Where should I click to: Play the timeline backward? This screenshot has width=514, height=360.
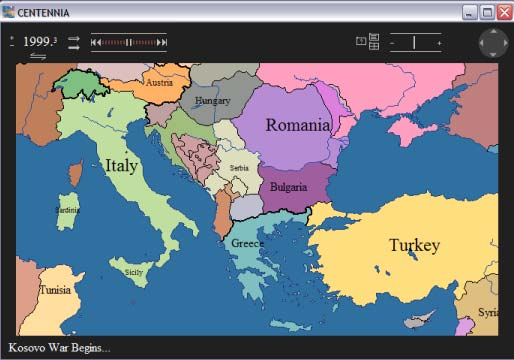[x=99, y=42]
